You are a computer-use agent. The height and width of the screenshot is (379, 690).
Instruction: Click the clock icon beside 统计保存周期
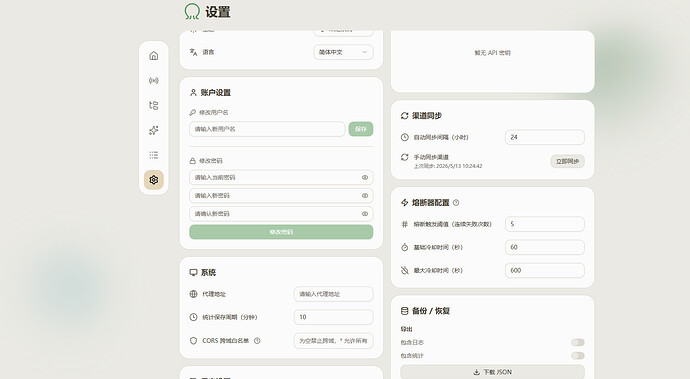193,317
